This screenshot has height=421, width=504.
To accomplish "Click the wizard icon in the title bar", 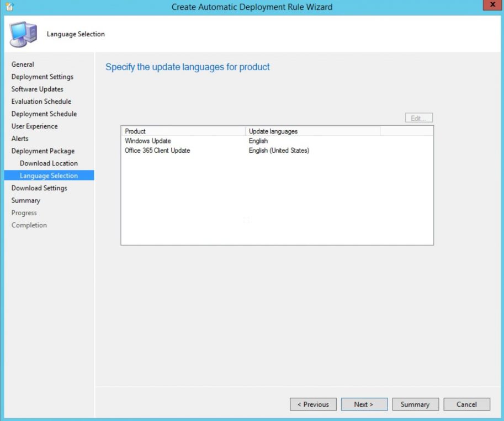I will (x=8, y=6).
